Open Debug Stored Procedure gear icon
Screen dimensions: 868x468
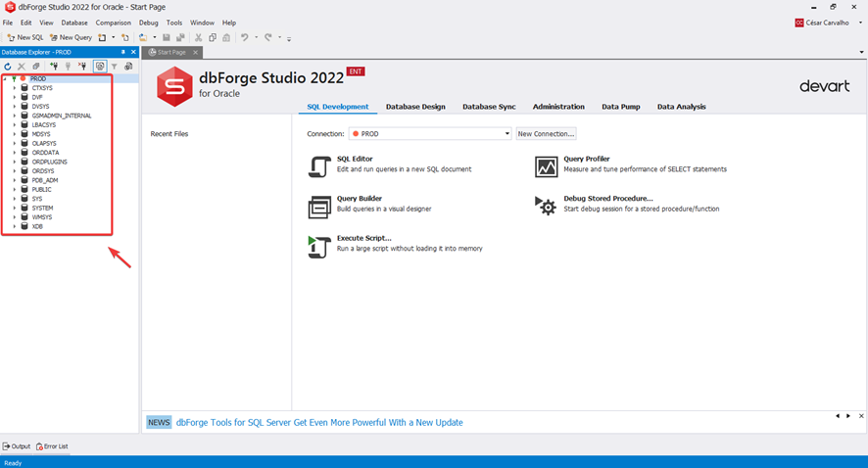546,206
